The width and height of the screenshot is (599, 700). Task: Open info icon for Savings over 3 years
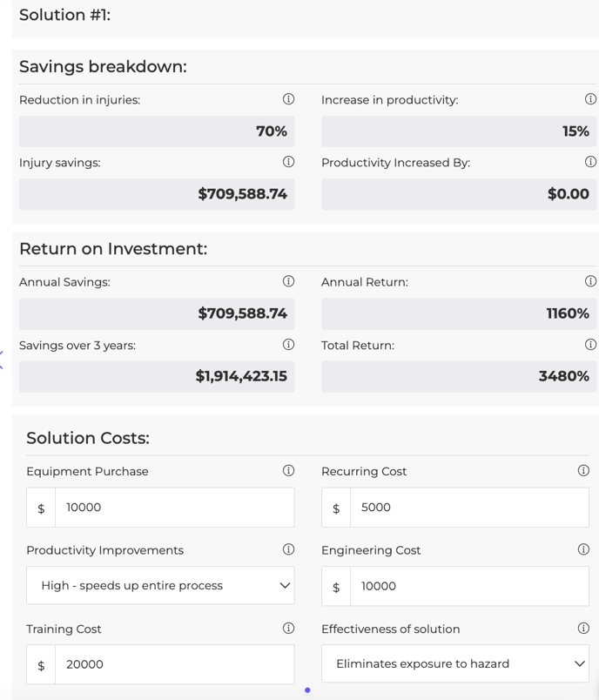tap(288, 345)
